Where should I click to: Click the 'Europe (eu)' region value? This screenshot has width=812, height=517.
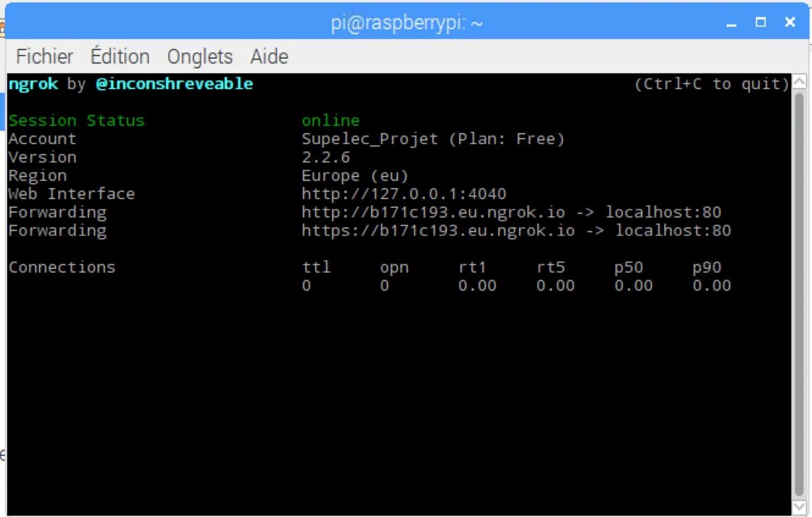tap(355, 176)
